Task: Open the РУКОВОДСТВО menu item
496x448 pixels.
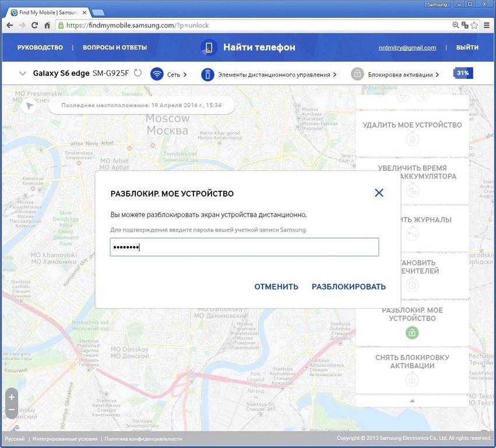Action: pyautogui.click(x=40, y=48)
